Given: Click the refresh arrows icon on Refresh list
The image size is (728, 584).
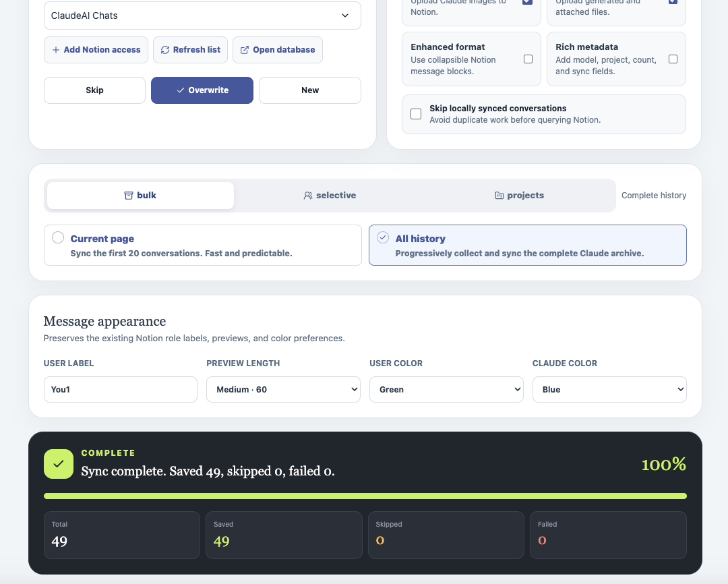Looking at the screenshot, I should pyautogui.click(x=165, y=50).
